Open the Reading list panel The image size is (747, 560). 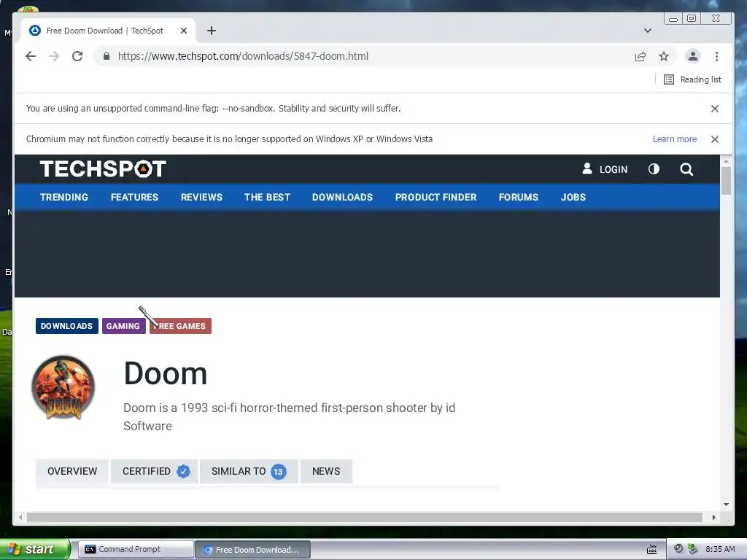click(693, 79)
